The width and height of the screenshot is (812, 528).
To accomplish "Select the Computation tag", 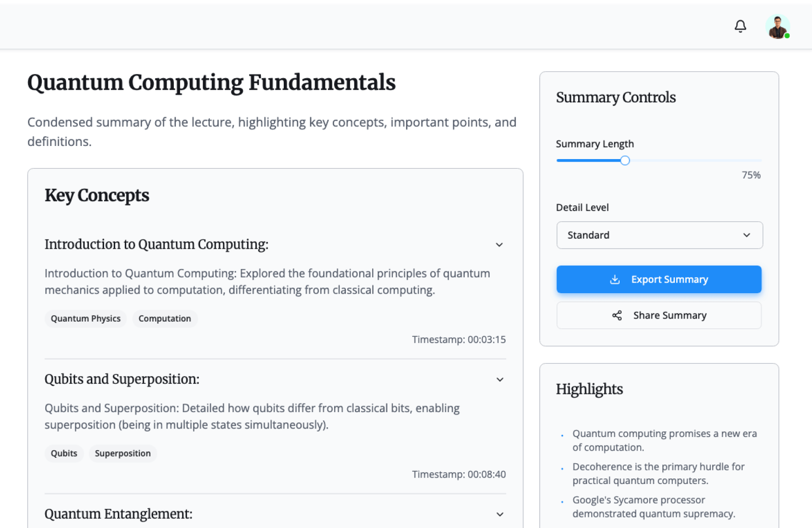I will click(165, 319).
